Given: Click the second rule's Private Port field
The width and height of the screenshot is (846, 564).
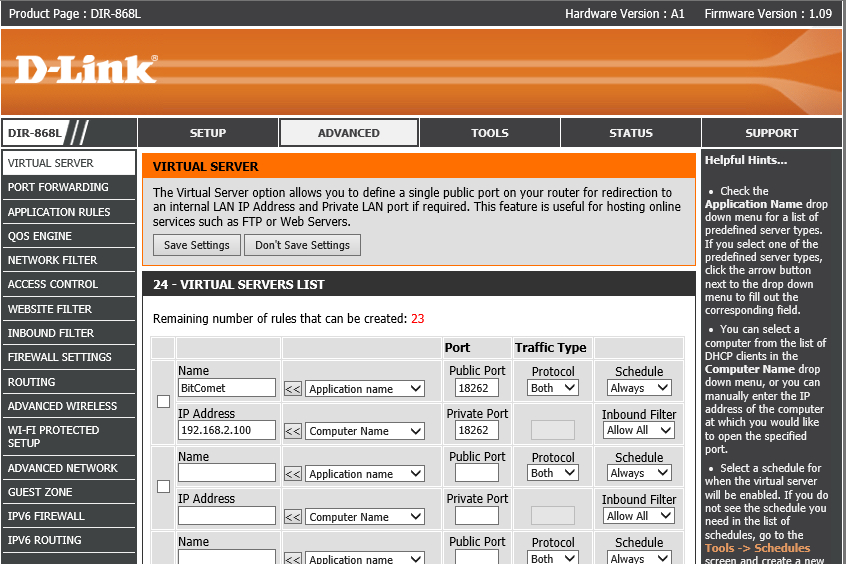Looking at the screenshot, I should (x=476, y=515).
